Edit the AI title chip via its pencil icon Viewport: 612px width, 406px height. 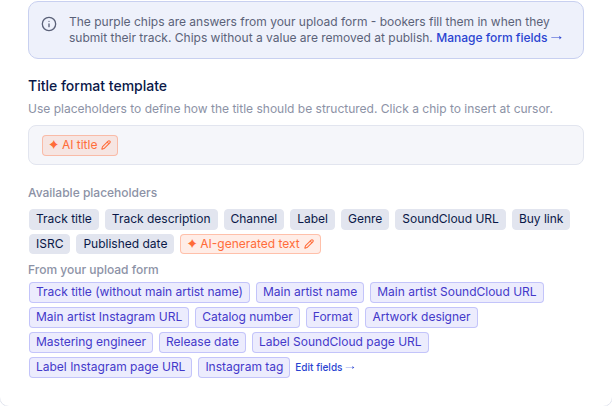pos(106,145)
